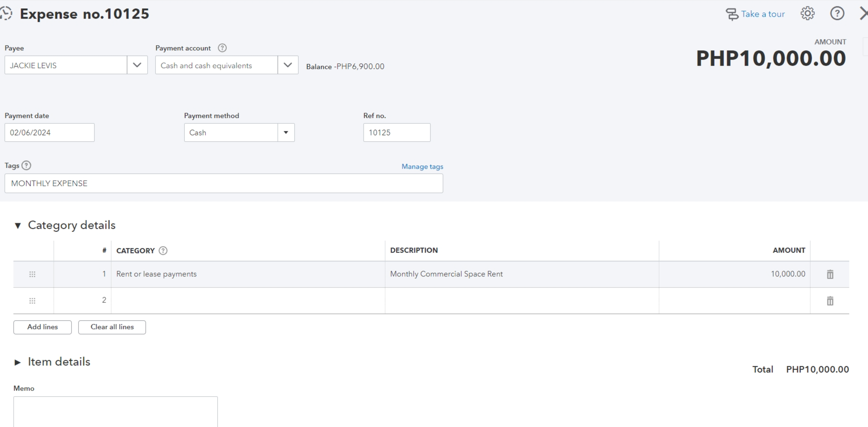Click the Payee field JACKIE LEVIS
This screenshot has width=868, height=427.
[x=66, y=65]
